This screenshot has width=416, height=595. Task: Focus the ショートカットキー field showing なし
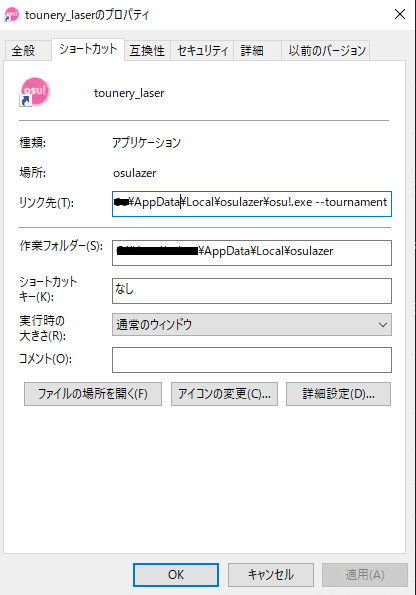click(252, 291)
